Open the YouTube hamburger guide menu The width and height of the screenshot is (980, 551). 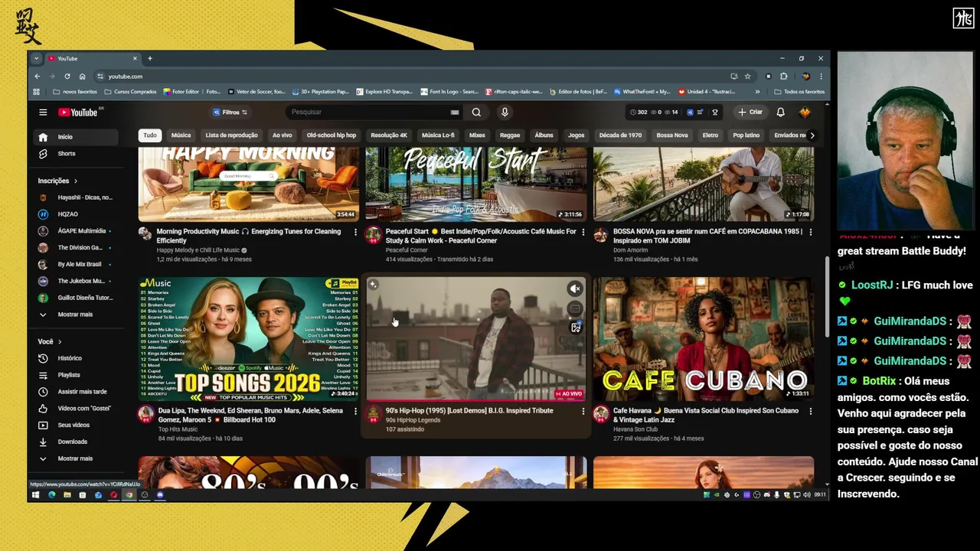43,112
